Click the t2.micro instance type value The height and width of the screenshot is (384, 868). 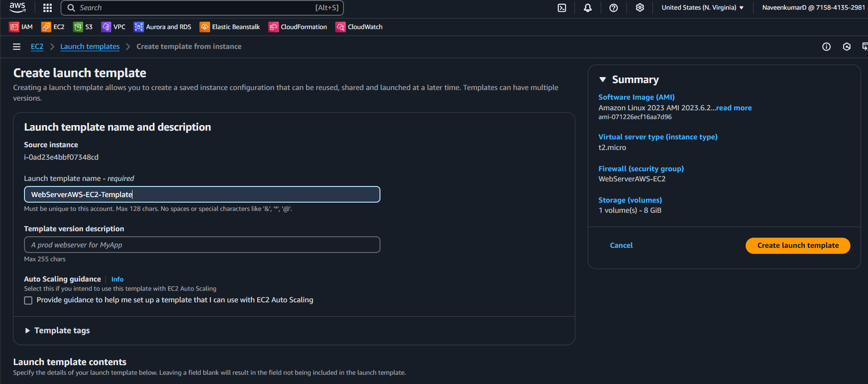tap(612, 148)
